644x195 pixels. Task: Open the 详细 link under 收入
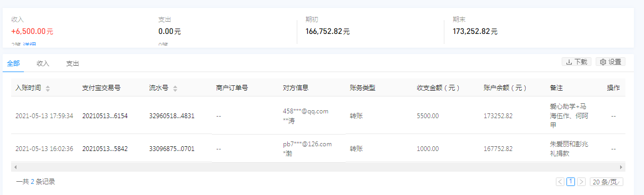tap(31, 45)
